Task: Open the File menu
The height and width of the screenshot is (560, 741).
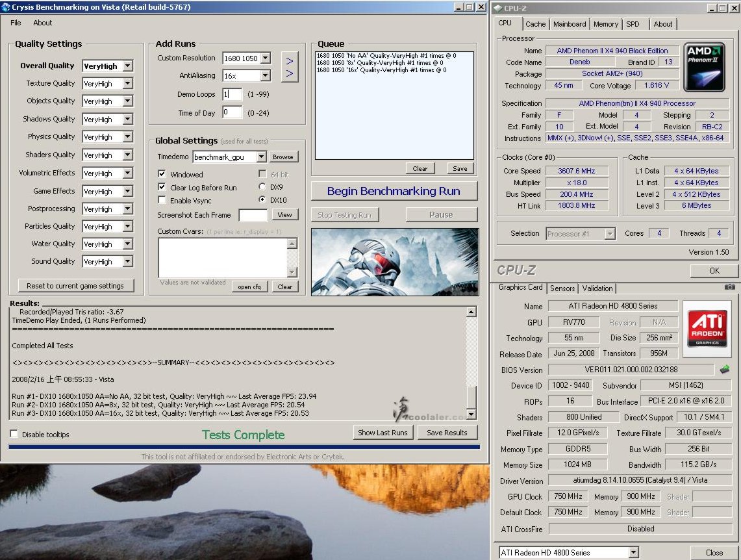Action: point(16,23)
